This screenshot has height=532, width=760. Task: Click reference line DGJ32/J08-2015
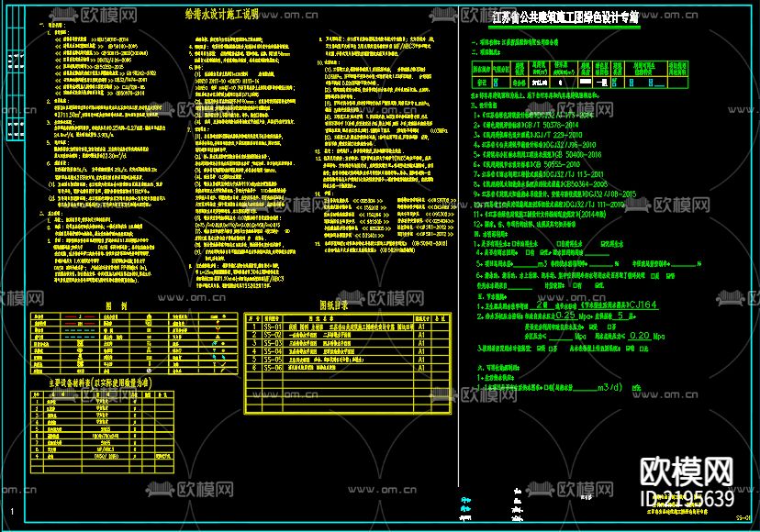(x=554, y=194)
